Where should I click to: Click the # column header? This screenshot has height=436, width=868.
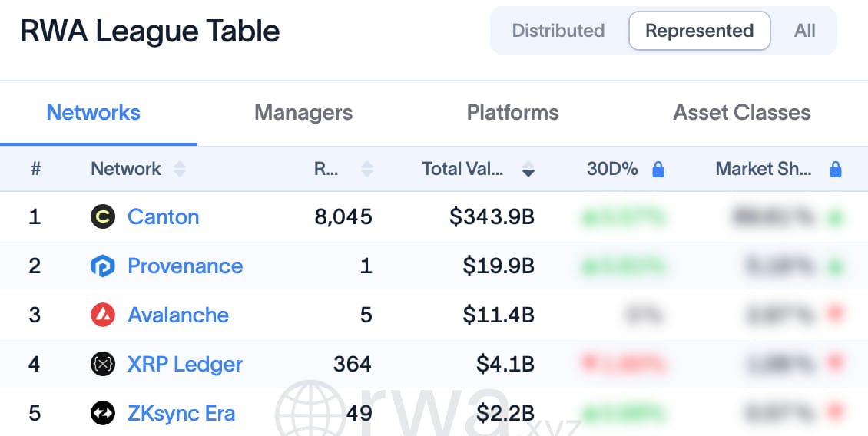pyautogui.click(x=35, y=169)
